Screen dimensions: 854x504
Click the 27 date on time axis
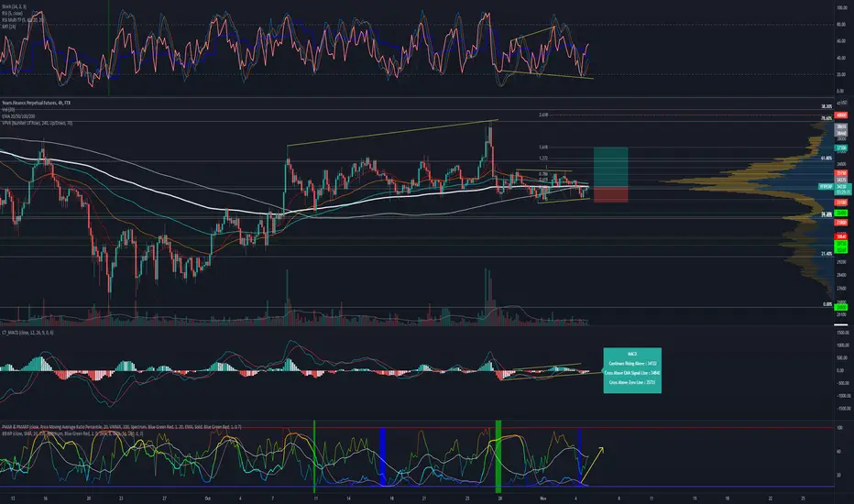[164, 499]
